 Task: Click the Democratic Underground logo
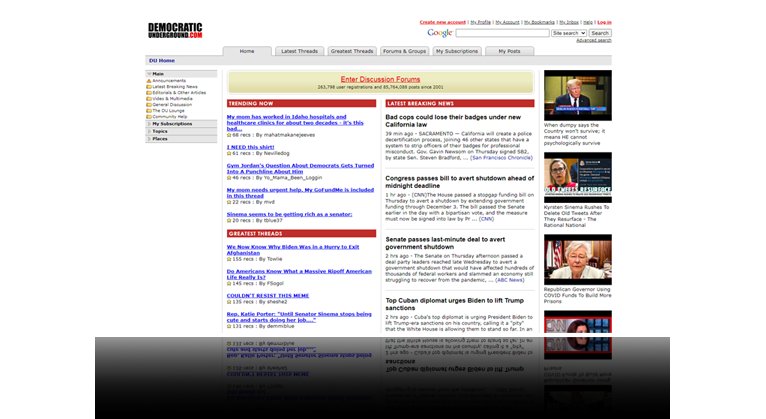[x=175, y=30]
